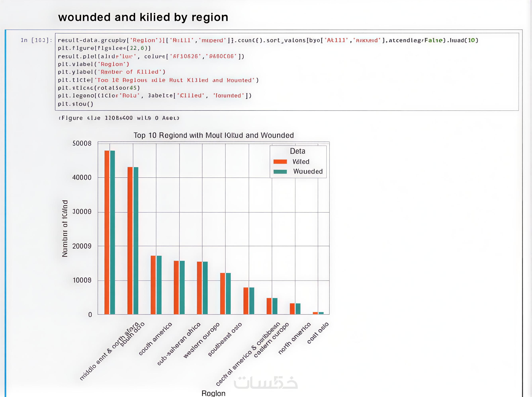Click the first code line starting with result-data.groupby
Image resolution: width=532 pixels, height=397 pixels.
[x=268, y=40]
